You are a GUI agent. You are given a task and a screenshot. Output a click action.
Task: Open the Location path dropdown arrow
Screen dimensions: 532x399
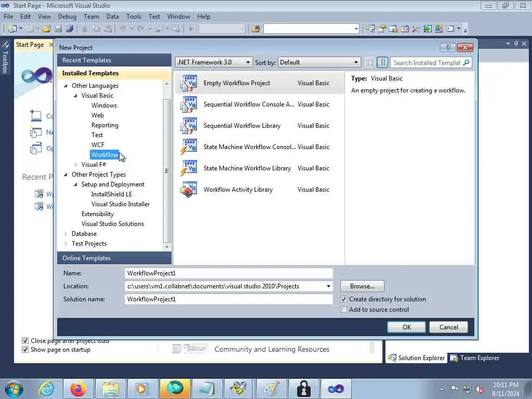tap(328, 286)
